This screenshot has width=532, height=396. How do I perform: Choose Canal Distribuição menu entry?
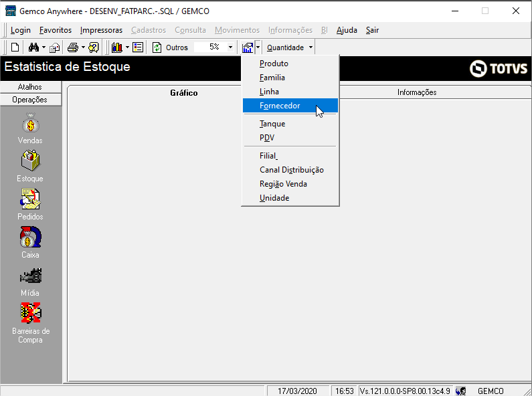pos(290,170)
